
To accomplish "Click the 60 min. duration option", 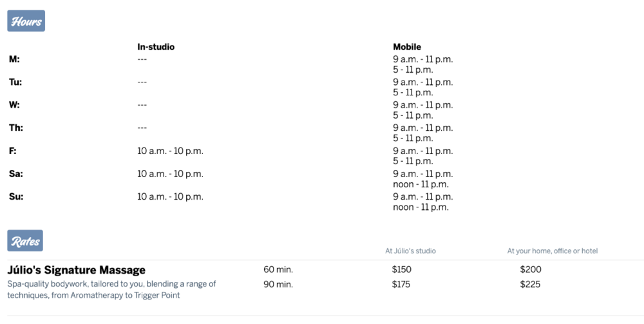I will point(278,270).
